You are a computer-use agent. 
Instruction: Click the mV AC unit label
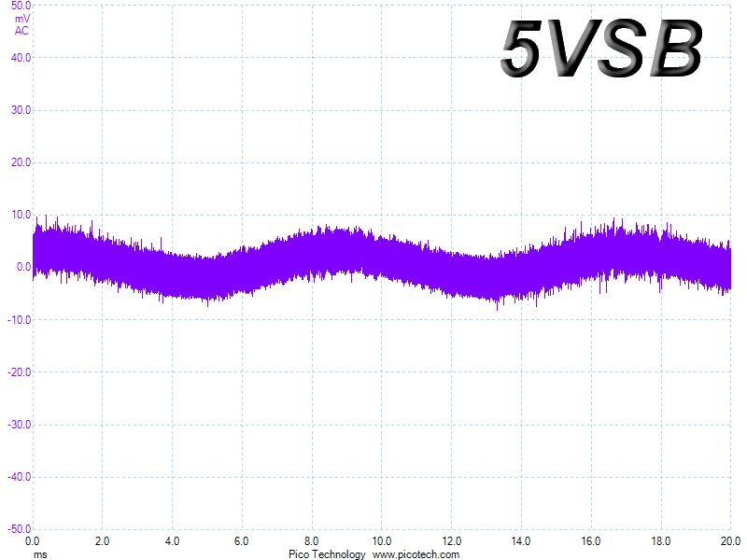[x=21, y=25]
